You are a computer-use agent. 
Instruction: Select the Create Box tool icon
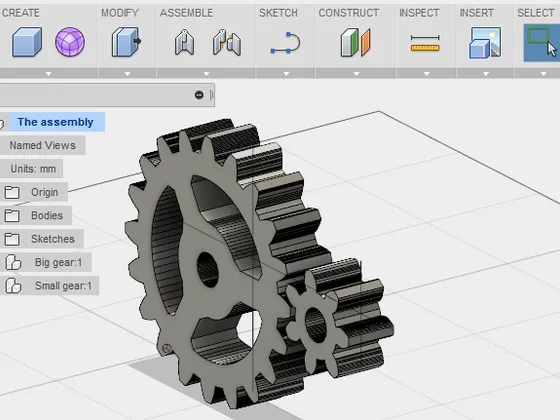click(27, 42)
